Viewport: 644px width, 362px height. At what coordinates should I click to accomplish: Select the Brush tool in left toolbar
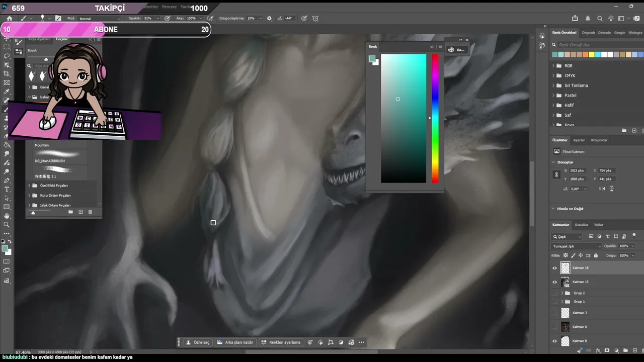coord(7,110)
